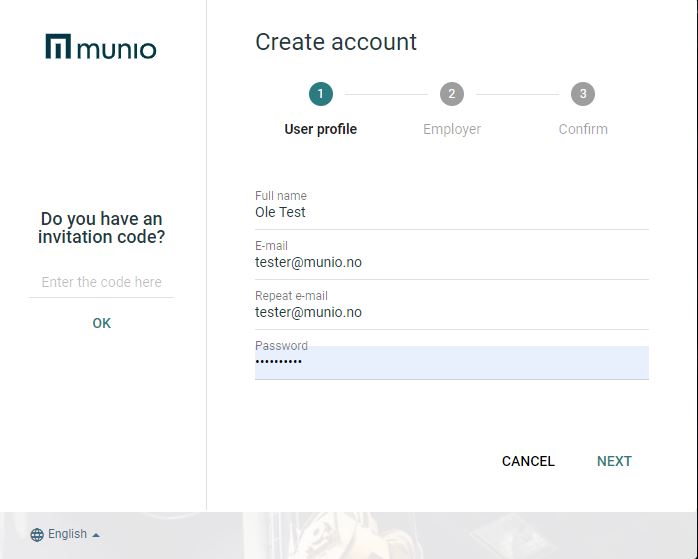Screen dimensions: 698x559
Task: Select step 2 circle icon
Action: click(452, 94)
